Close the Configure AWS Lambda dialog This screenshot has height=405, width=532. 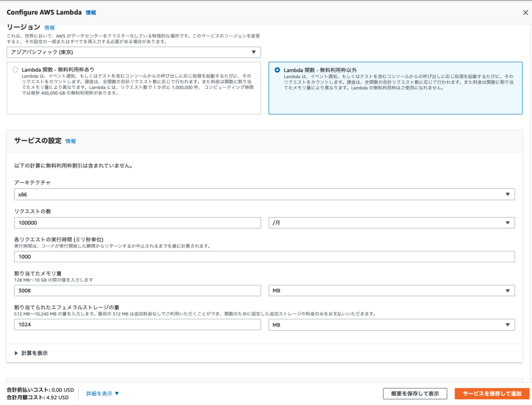coord(525,12)
